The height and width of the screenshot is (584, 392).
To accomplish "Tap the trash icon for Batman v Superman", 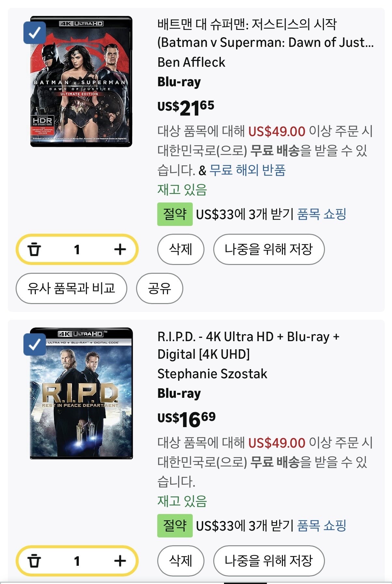I will pos(34,249).
